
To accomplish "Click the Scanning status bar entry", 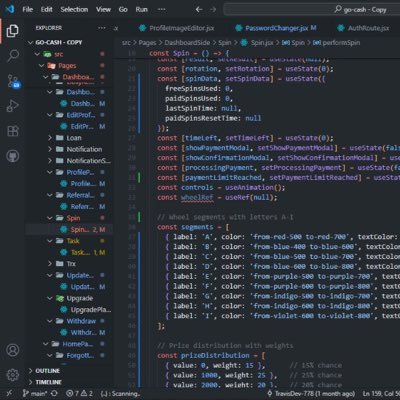I will pyautogui.click(x=120, y=394).
